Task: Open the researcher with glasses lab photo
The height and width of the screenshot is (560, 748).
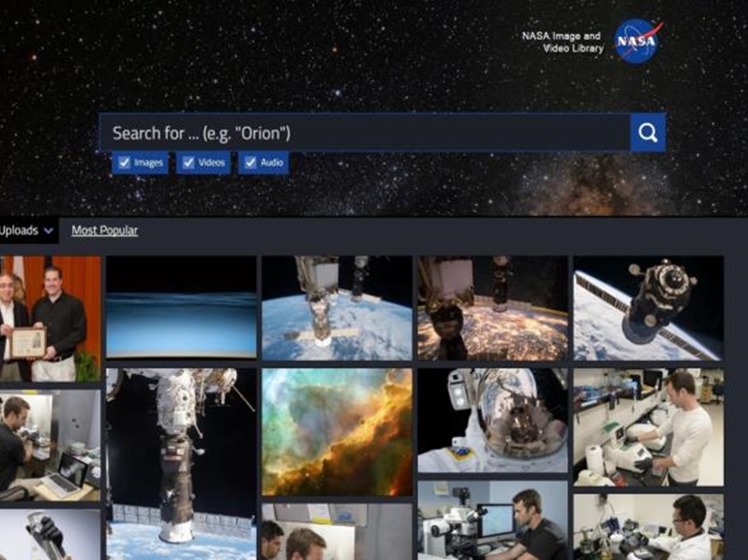Action: click(648, 527)
